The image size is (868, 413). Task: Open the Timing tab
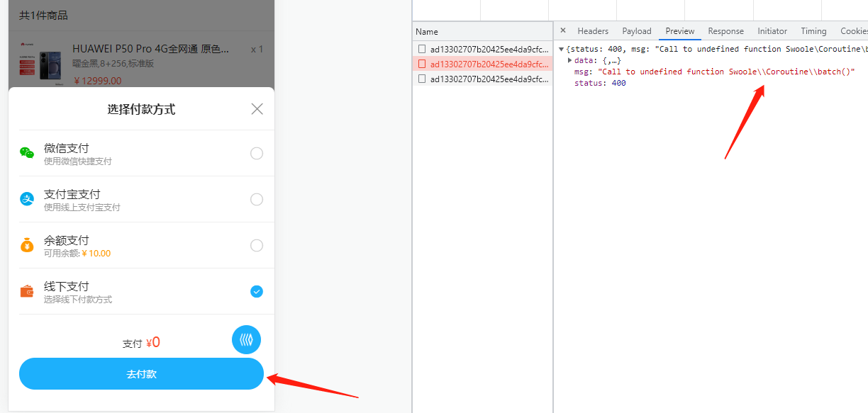coord(814,31)
